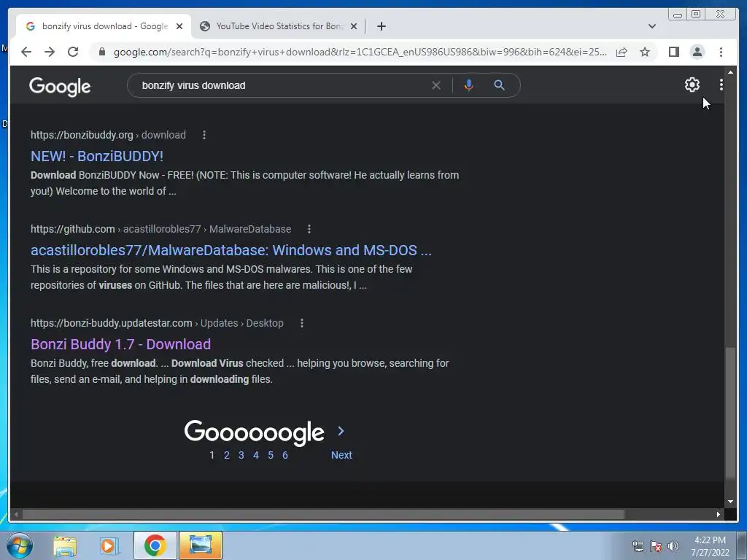747x560 pixels.
Task: View site information lock icon
Action: [101, 52]
